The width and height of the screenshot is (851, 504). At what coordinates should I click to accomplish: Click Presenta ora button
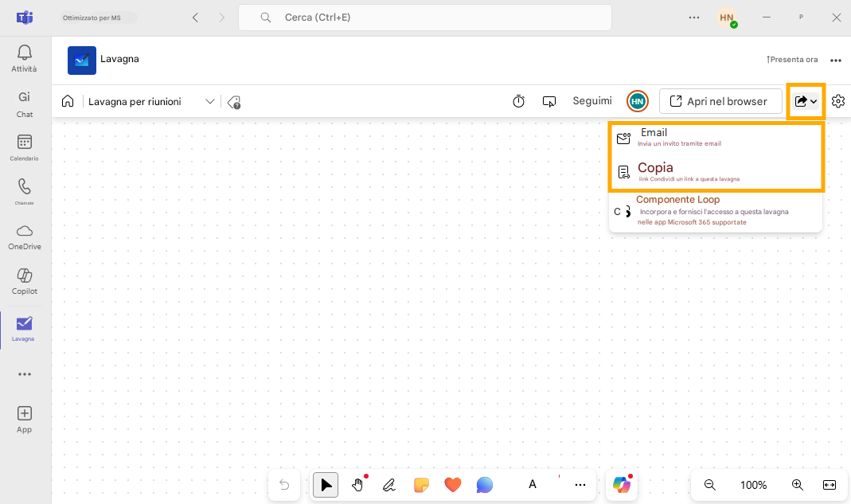(x=792, y=59)
